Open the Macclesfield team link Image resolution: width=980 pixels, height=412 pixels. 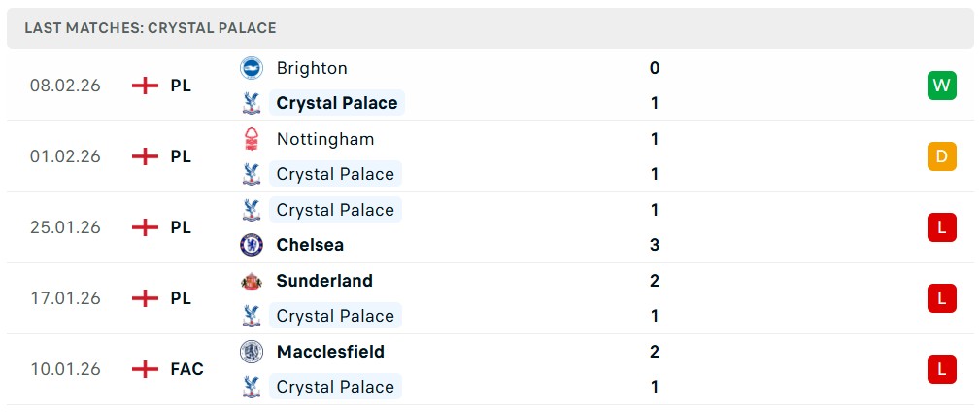tap(330, 352)
